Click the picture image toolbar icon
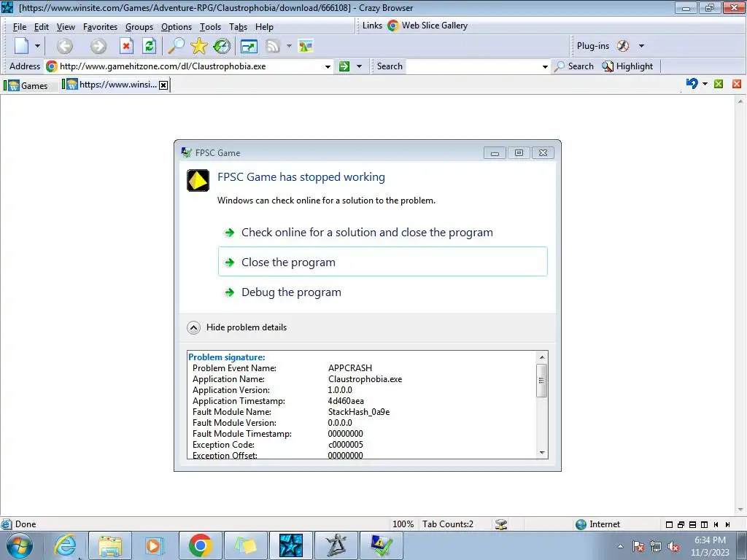Screen dimensions: 747x560 pos(306,46)
